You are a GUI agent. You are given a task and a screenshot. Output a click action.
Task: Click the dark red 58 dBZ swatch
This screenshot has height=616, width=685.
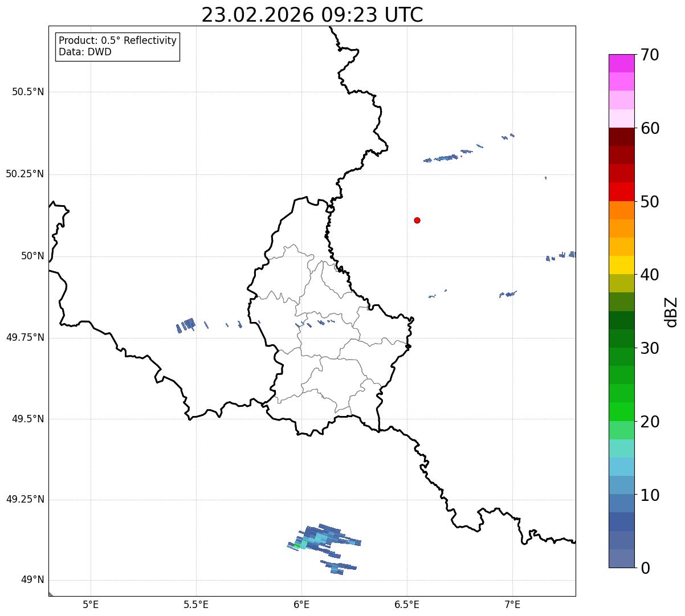coord(622,137)
